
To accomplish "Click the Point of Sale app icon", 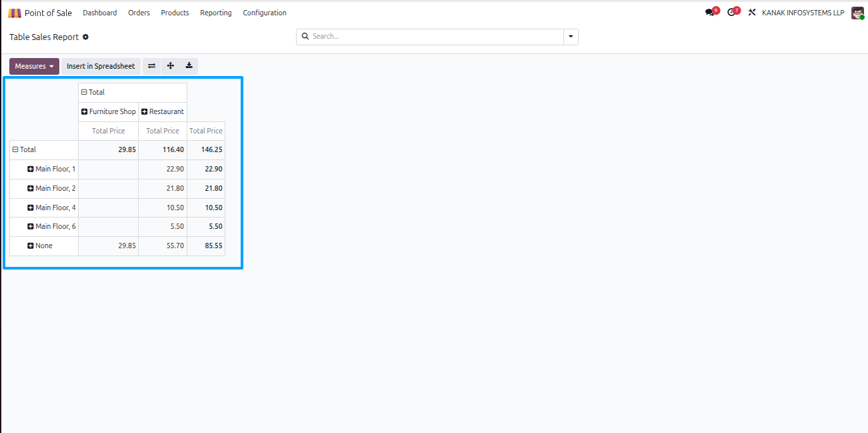I will click(x=15, y=13).
